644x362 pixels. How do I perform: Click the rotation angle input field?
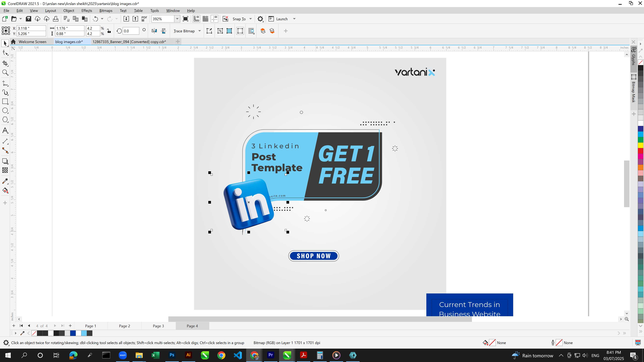point(131,31)
